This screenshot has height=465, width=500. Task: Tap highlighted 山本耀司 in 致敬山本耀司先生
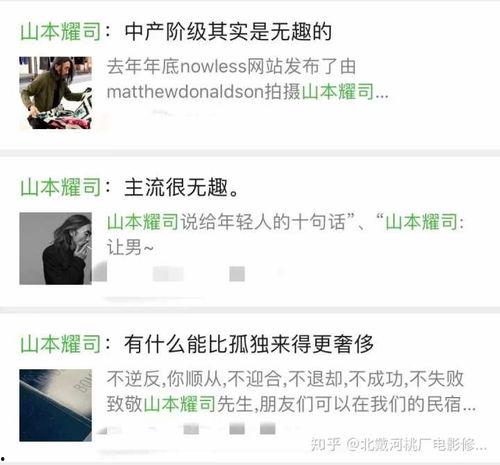pos(180,404)
